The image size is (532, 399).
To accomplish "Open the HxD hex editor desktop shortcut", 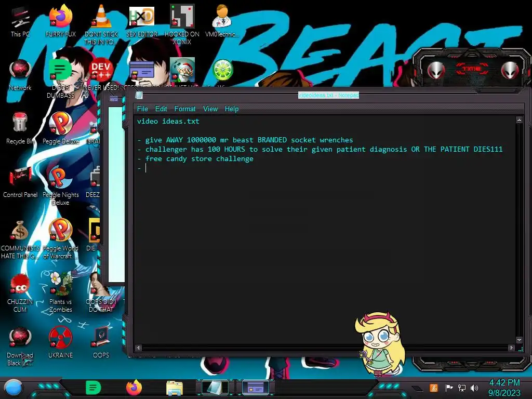I will (x=141, y=21).
